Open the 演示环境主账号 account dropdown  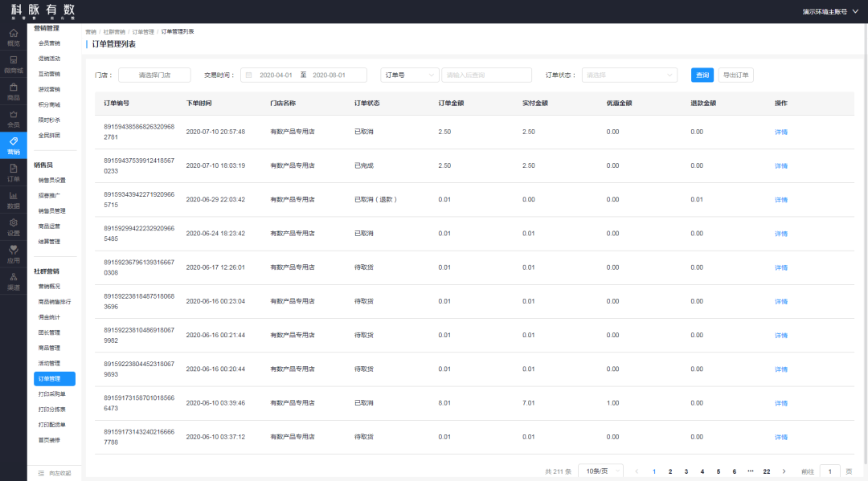pyautogui.click(x=829, y=11)
